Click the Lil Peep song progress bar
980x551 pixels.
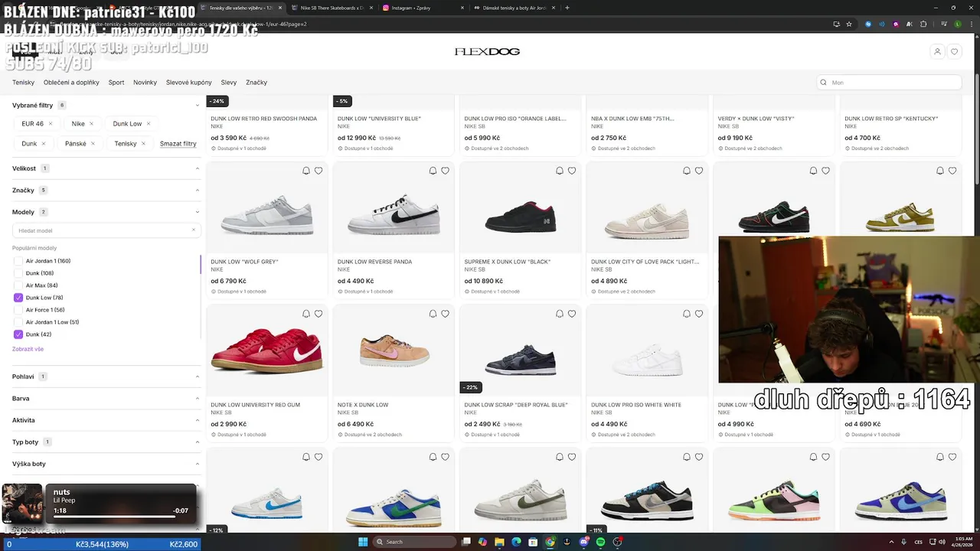(x=115, y=517)
